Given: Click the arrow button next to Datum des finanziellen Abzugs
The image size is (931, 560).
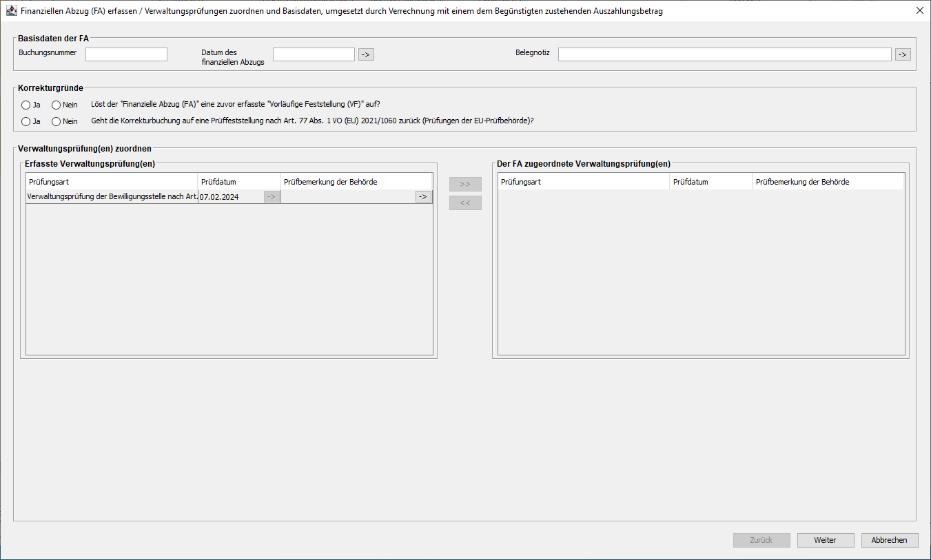Looking at the screenshot, I should pos(366,54).
